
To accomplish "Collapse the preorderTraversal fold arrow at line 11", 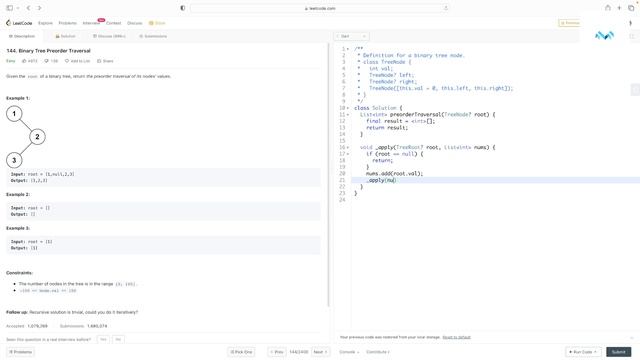I will point(348,115).
